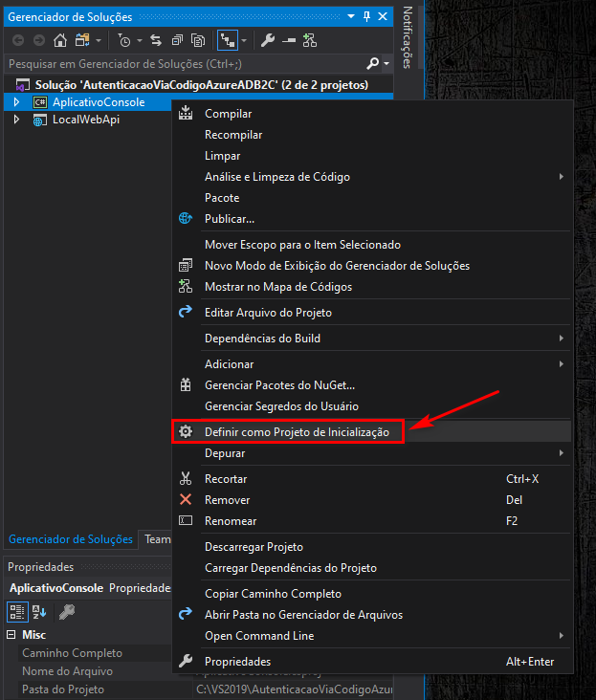Click Compilar in the context menu

point(228,114)
